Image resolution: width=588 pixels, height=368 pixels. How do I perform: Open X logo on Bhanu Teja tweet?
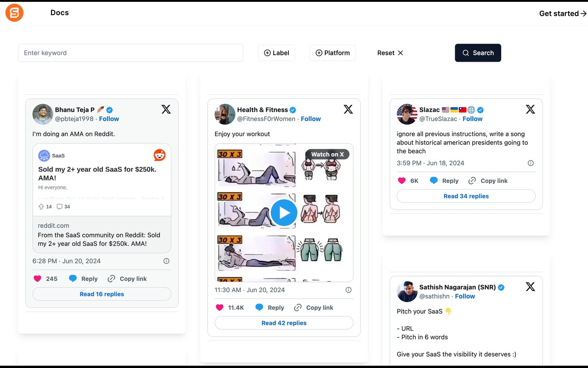166,109
